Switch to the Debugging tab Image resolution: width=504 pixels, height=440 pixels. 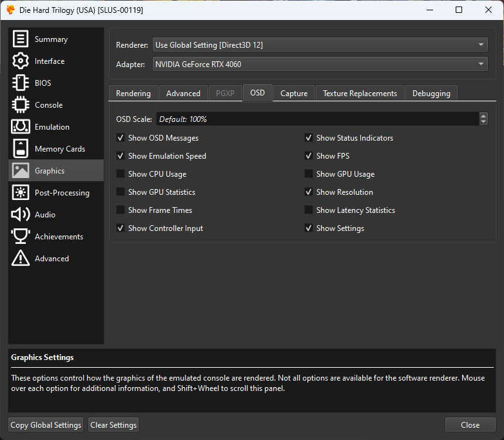pyautogui.click(x=431, y=94)
